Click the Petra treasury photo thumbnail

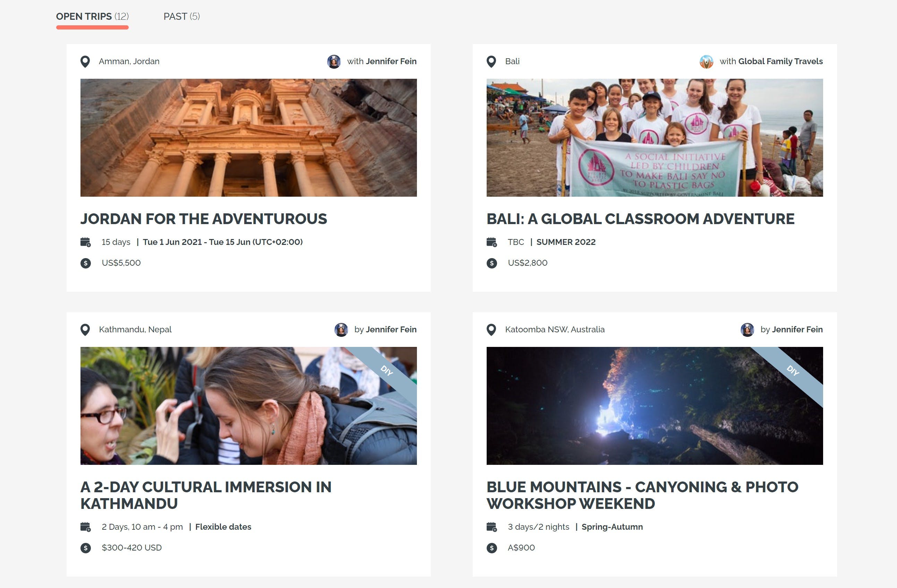[248, 138]
